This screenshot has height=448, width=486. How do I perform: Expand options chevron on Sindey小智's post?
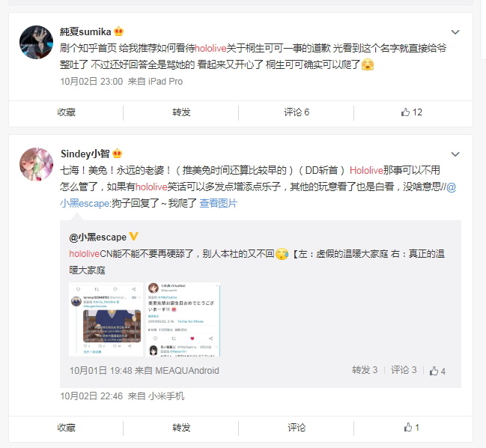coord(455,154)
